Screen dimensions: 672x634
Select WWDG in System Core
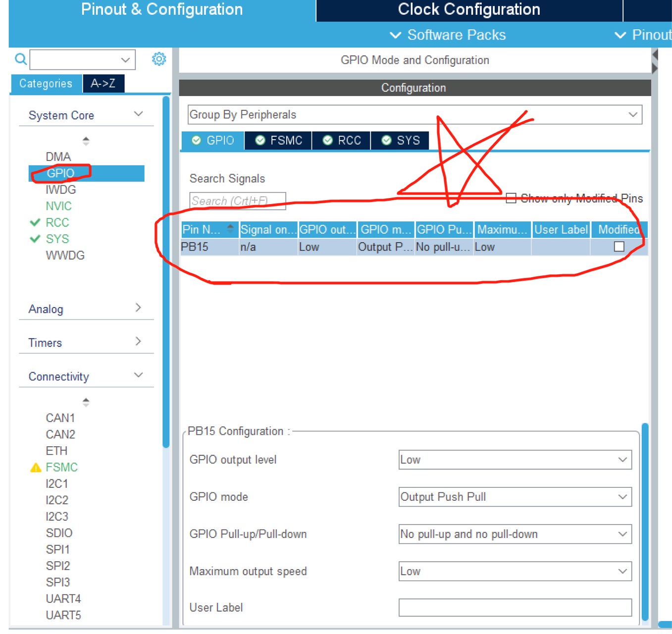click(65, 255)
